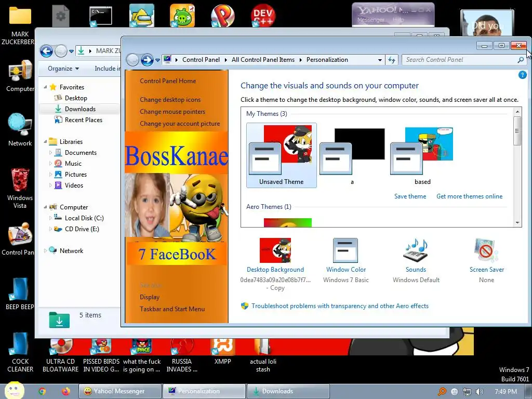The width and height of the screenshot is (532, 399).
Task: Click the Save theme link
Action: pyautogui.click(x=410, y=196)
